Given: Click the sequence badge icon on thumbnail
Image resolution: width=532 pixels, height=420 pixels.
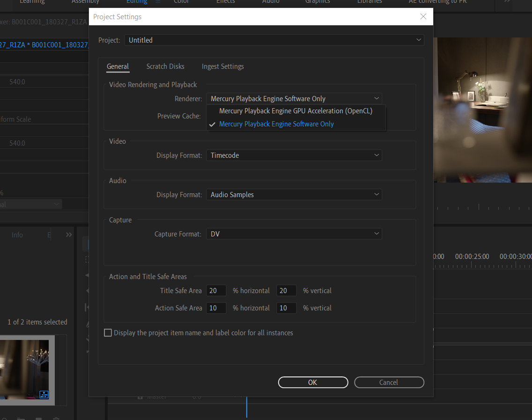Looking at the screenshot, I should pos(44,395).
